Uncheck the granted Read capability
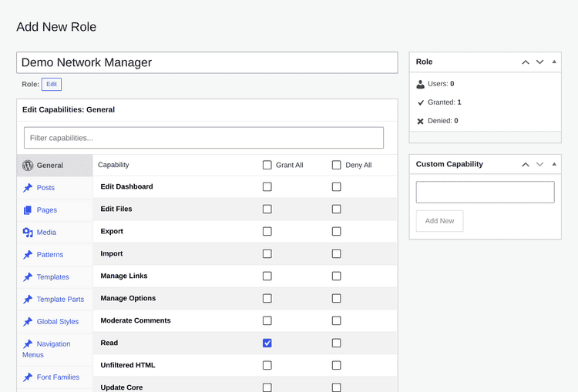578x392 pixels. [x=267, y=343]
